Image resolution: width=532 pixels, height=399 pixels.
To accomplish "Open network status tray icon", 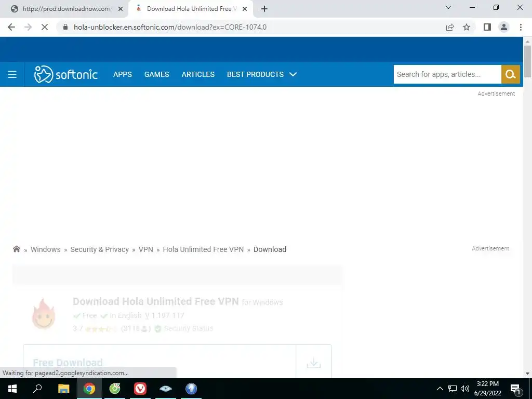I will (x=453, y=389).
